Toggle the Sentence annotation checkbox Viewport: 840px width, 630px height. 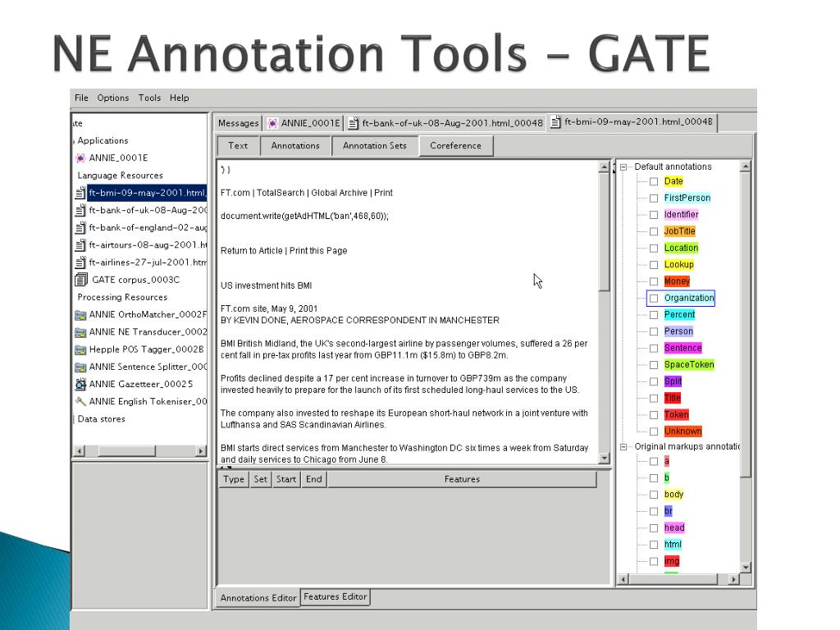(654, 348)
